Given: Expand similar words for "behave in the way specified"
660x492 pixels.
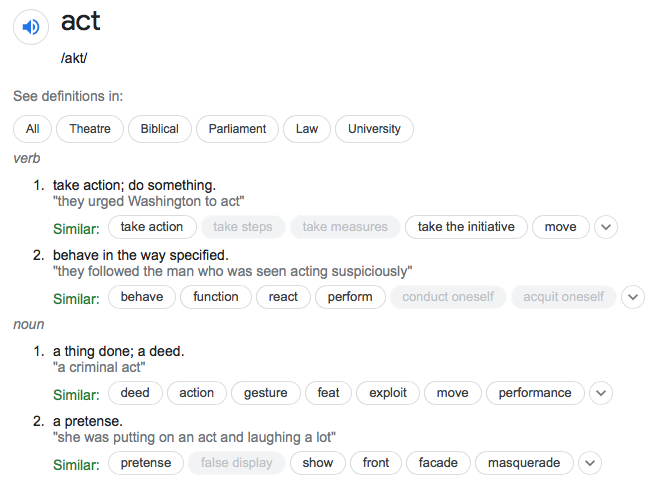Looking at the screenshot, I should coord(633,297).
